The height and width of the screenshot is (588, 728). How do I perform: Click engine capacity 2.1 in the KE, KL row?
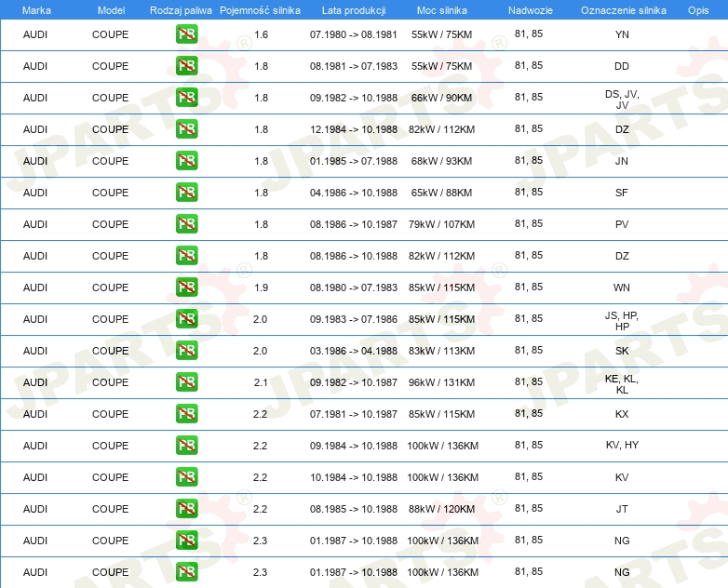261,382
